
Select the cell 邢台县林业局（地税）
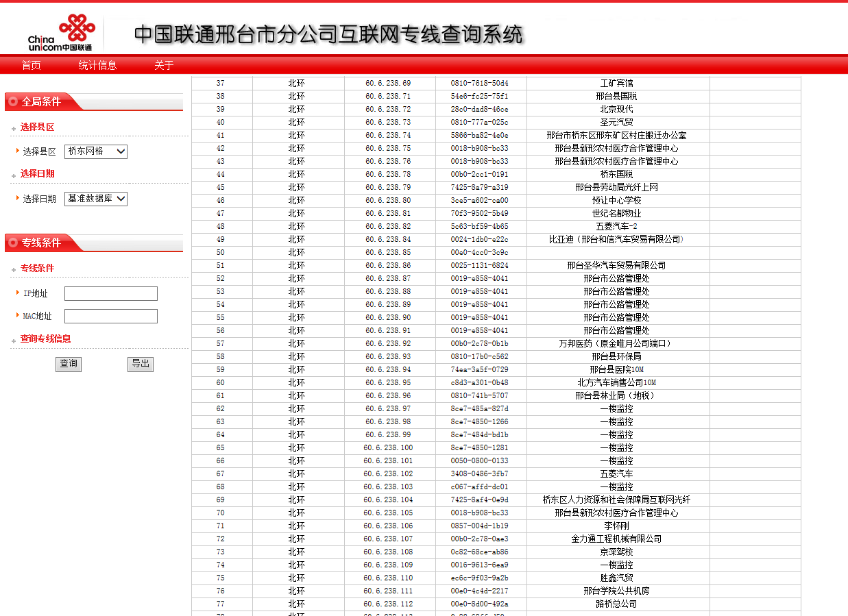pos(618,395)
